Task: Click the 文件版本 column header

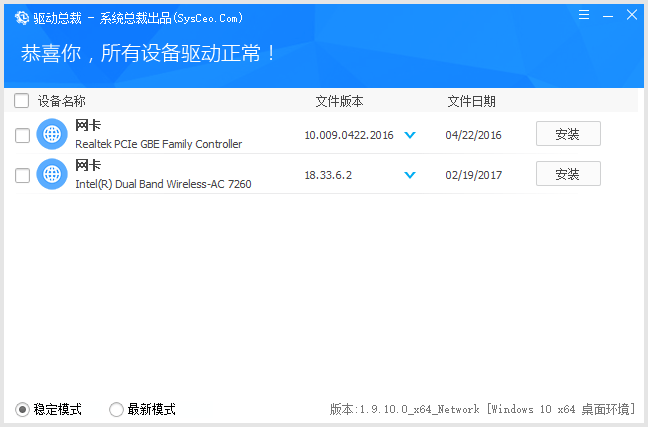Action: pos(339,101)
